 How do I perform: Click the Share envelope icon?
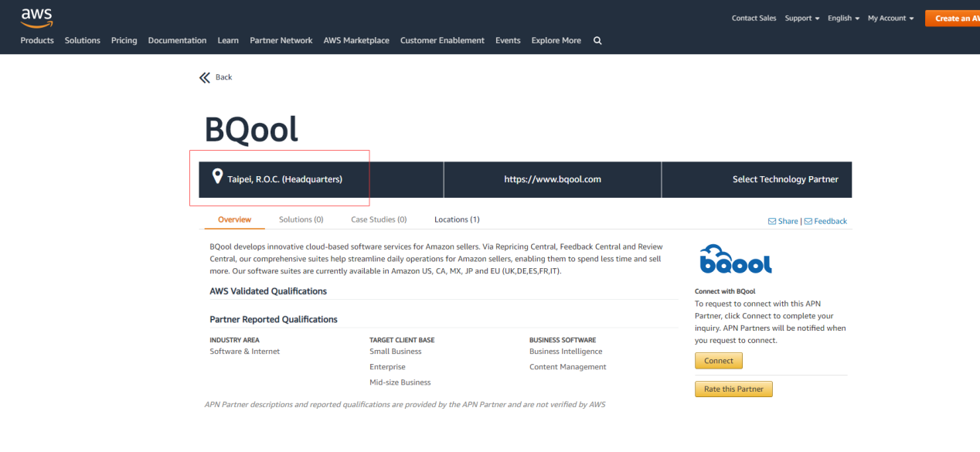point(772,221)
